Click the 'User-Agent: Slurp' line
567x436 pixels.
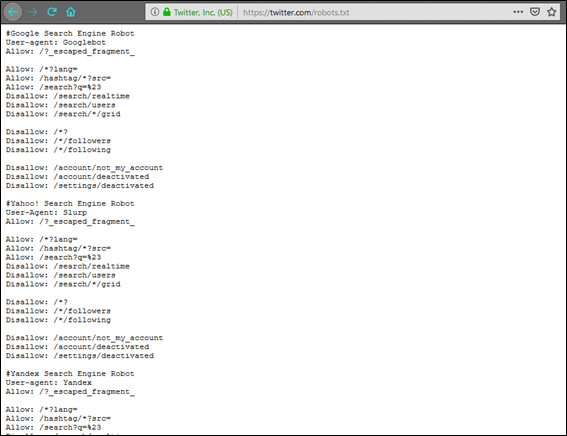point(46,213)
